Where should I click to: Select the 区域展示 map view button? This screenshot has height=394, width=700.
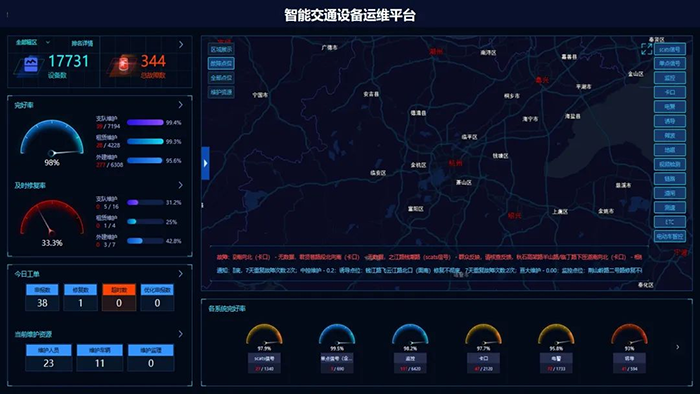pos(221,49)
